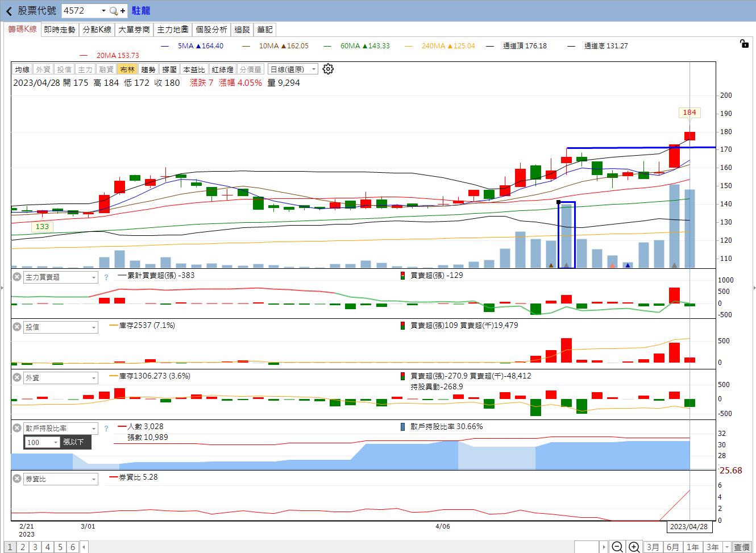Close the 外資 indicator panel
The image size is (756, 553).
click(x=16, y=378)
